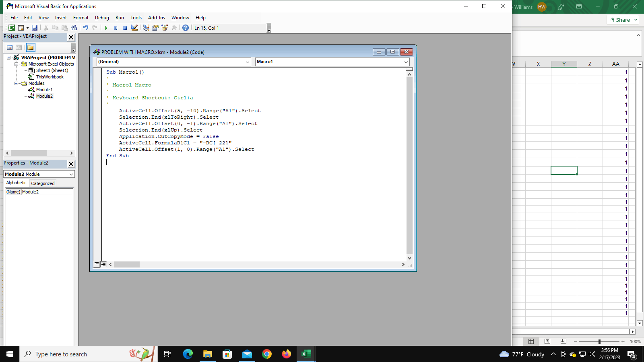The image size is (644, 362).
Task: Click the Break pause icon
Action: click(x=116, y=28)
